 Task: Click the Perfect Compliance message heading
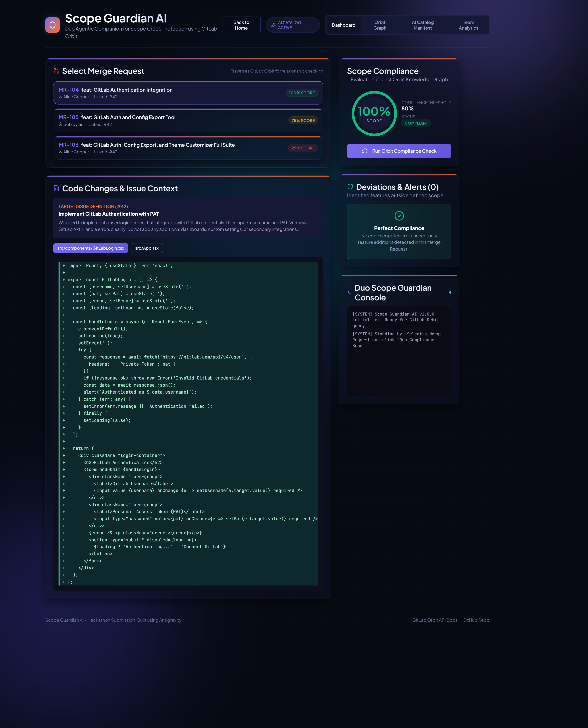click(x=399, y=228)
